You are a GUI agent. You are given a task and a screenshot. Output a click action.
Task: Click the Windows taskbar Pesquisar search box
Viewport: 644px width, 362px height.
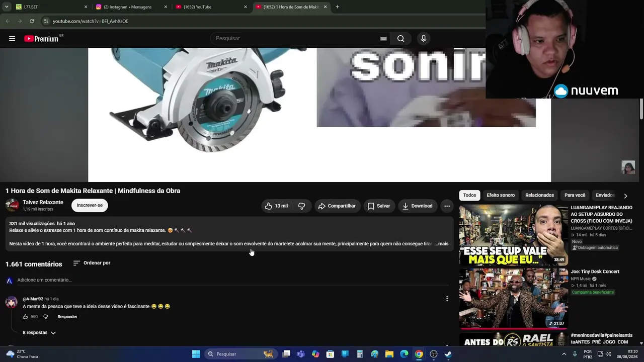pos(240,354)
